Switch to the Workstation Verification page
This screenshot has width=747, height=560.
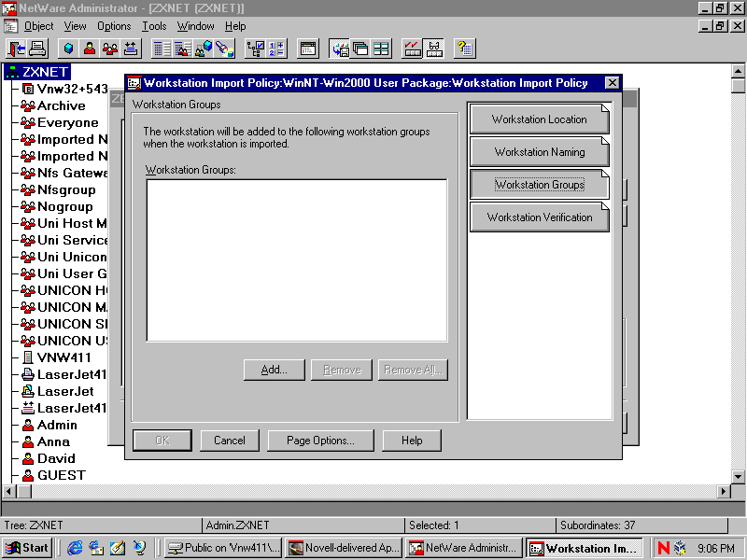click(540, 217)
